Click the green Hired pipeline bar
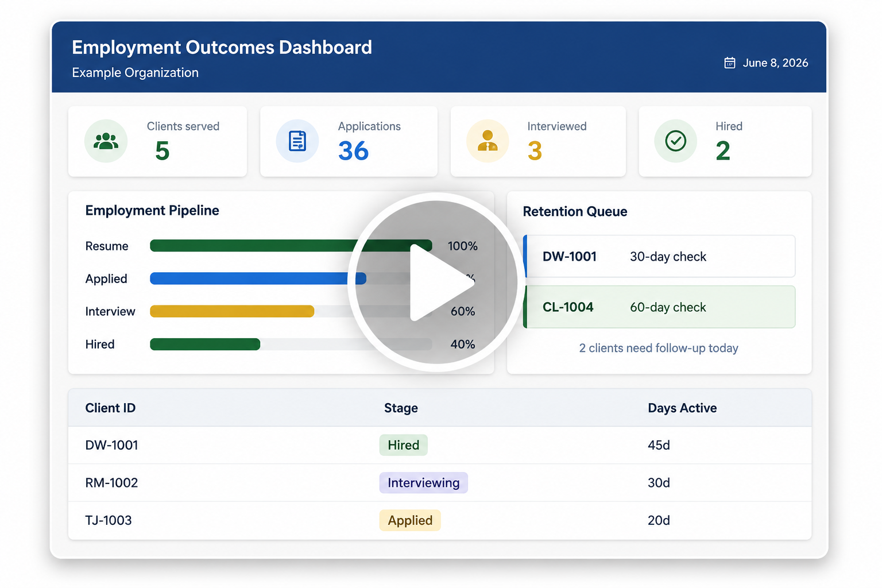Viewport: 882px width, 588px height. pyautogui.click(x=205, y=344)
